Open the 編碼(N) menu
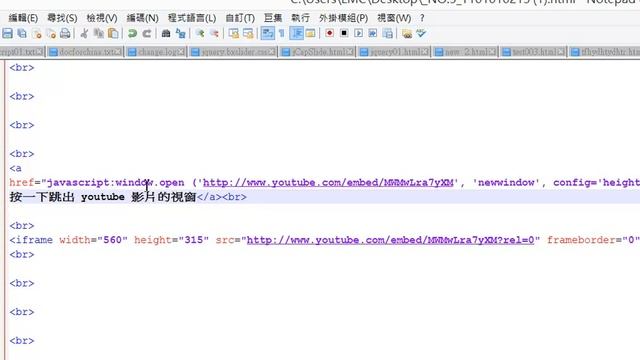640x360 pixels. [142, 18]
